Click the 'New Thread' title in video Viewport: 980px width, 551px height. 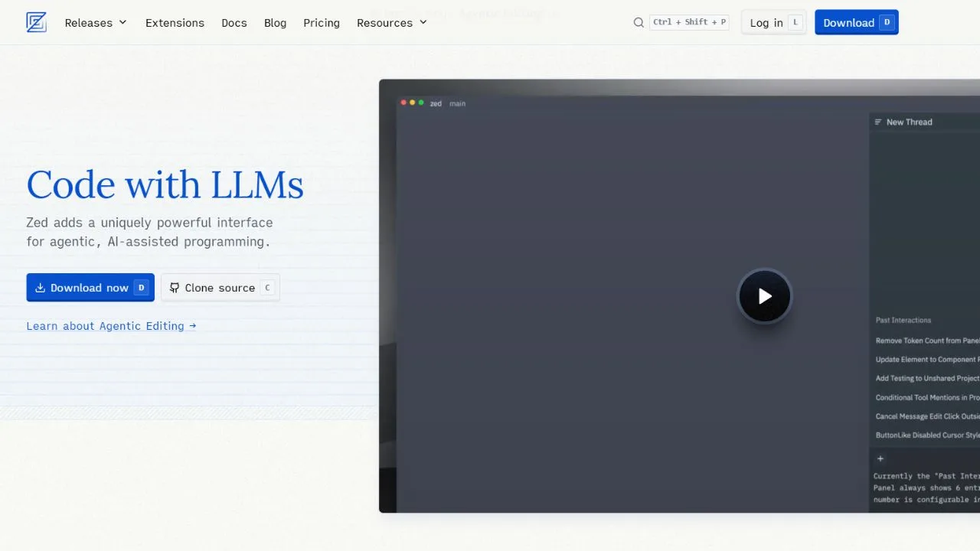point(910,122)
